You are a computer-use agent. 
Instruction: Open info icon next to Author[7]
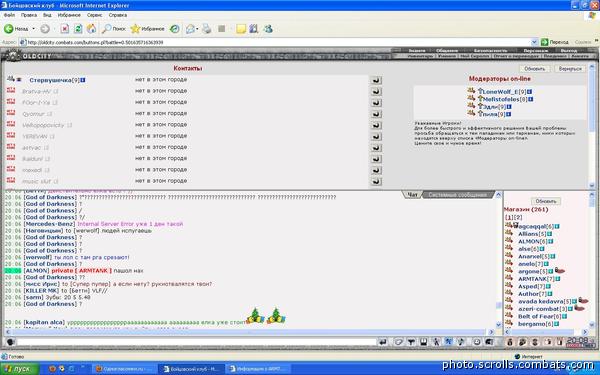coord(549,294)
